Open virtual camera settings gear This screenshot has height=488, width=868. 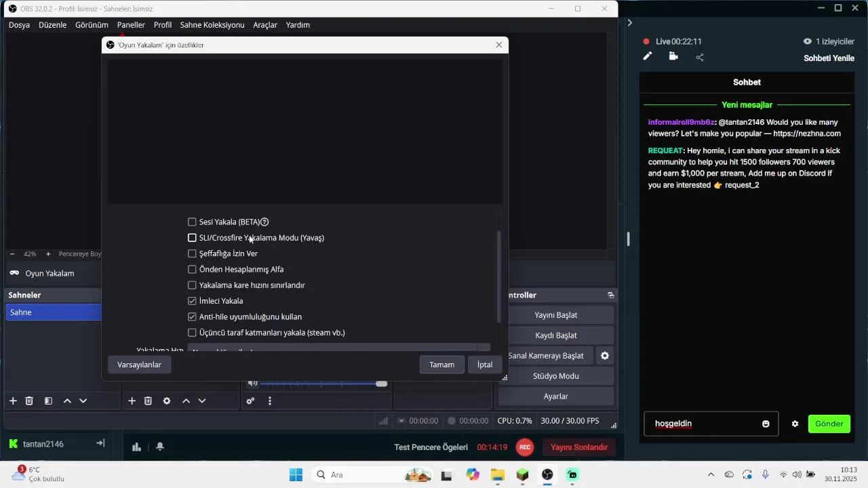[605, 356]
